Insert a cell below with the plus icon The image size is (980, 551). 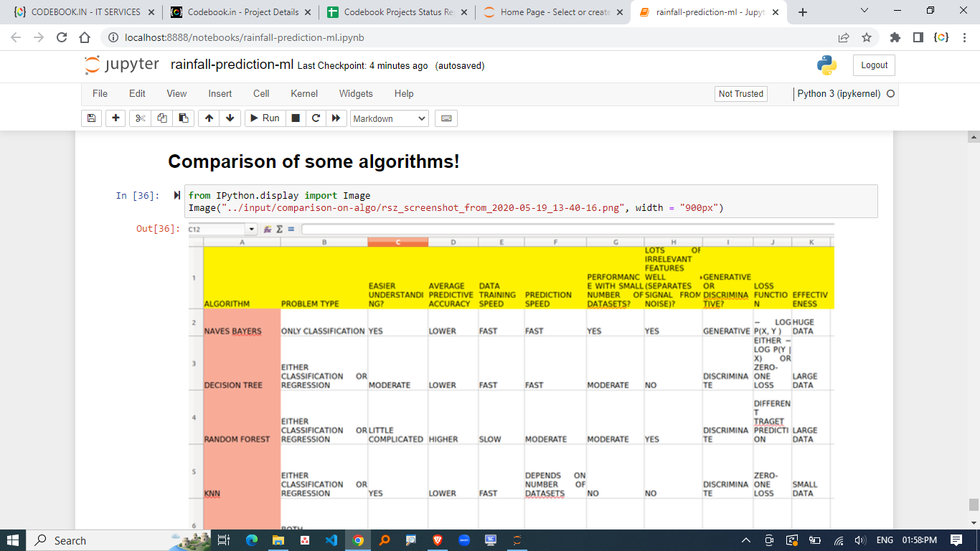[116, 118]
